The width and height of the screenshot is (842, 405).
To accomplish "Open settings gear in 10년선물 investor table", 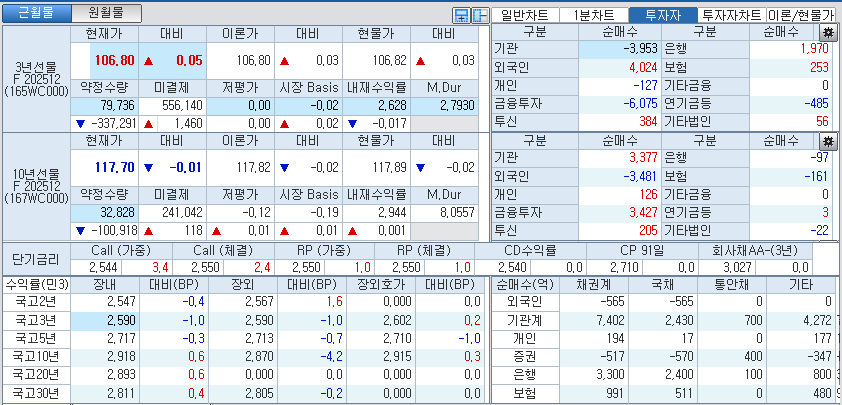I will tap(828, 142).
